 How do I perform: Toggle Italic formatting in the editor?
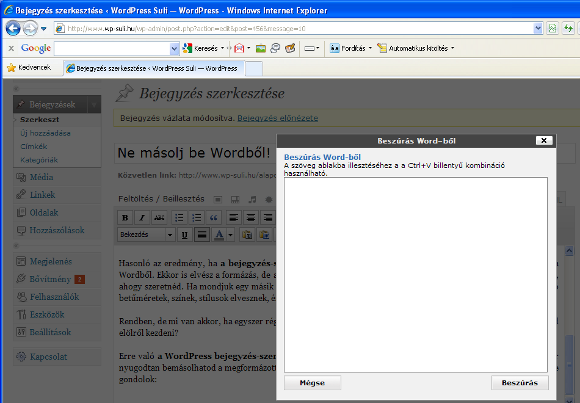(x=142, y=218)
